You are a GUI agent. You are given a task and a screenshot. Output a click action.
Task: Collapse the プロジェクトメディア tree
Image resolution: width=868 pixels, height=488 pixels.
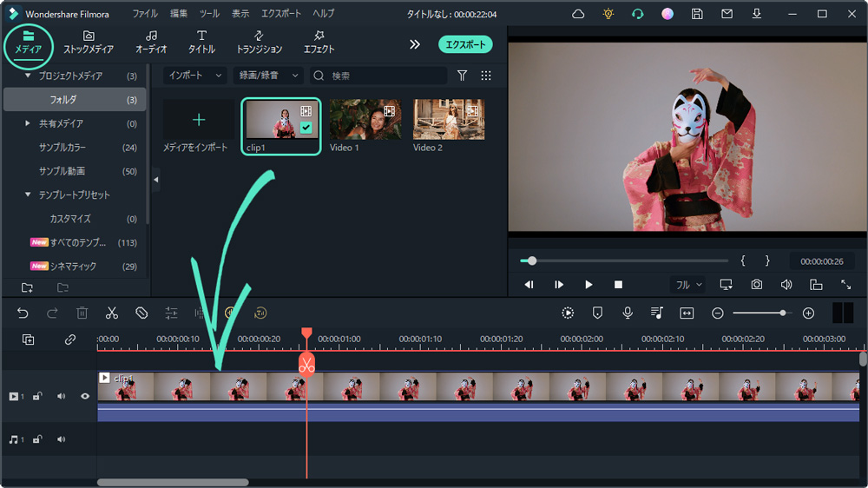click(28, 76)
